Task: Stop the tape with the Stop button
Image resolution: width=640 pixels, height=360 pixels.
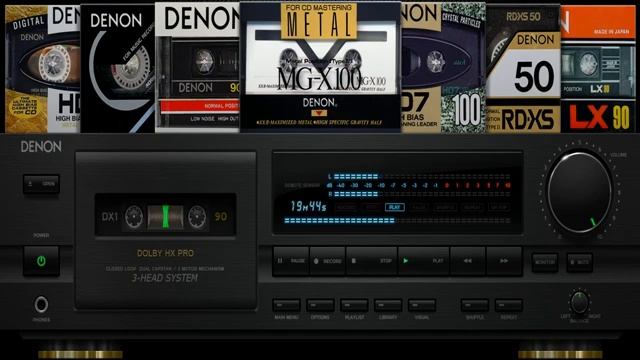Action: coord(371,261)
